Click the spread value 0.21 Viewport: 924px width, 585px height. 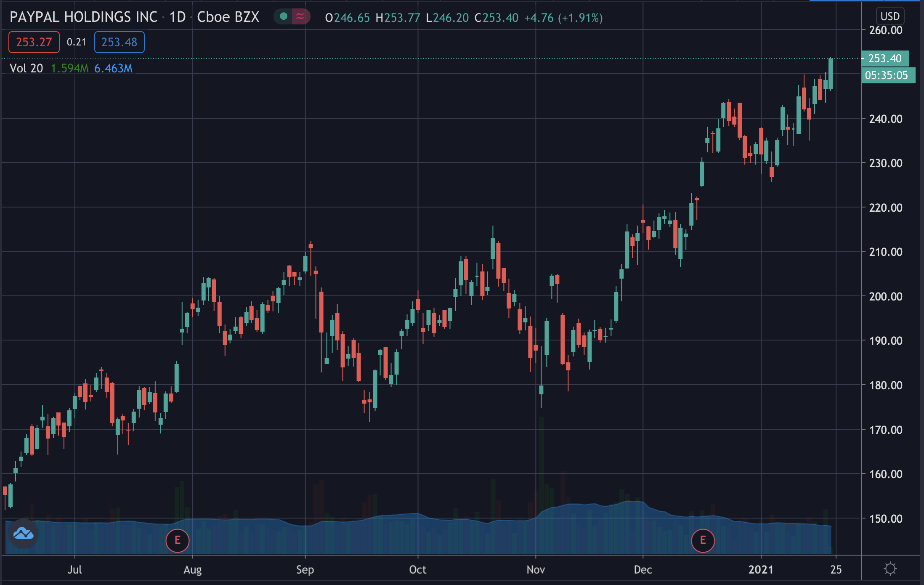pos(76,42)
